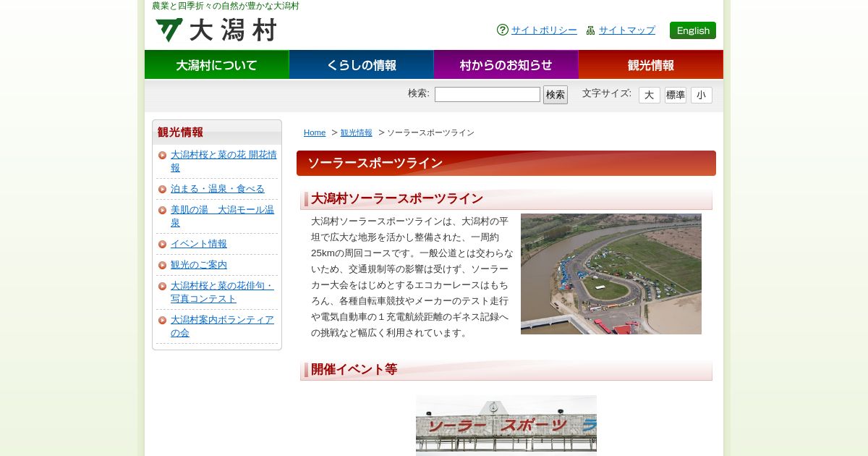Click the 大潟村 green logo icon

(x=169, y=30)
